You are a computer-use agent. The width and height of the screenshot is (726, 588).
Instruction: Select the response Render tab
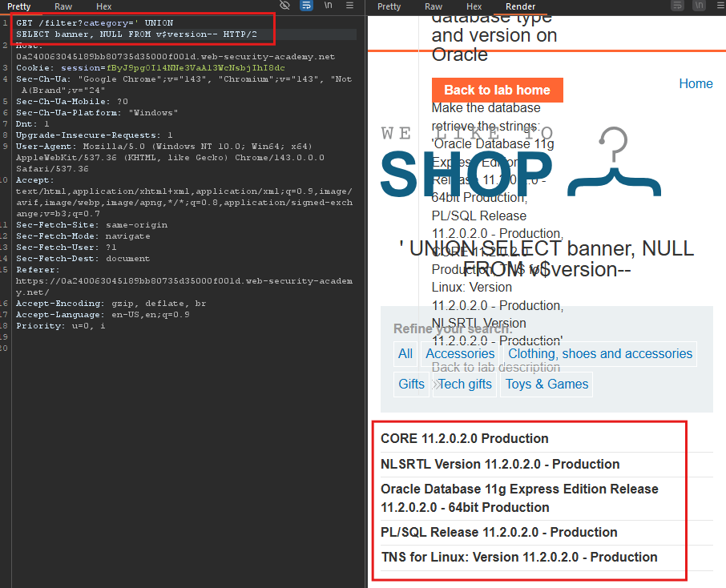click(x=520, y=6)
